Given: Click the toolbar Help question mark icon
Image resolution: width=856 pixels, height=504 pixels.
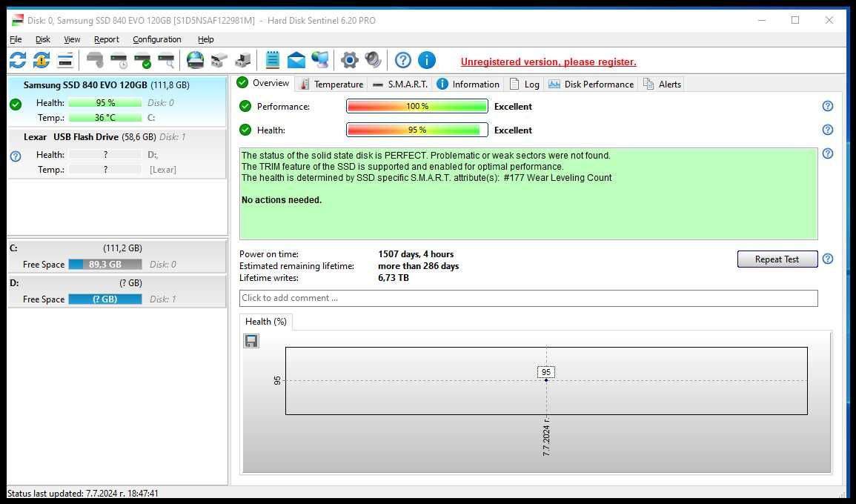Looking at the screenshot, I should pos(403,60).
